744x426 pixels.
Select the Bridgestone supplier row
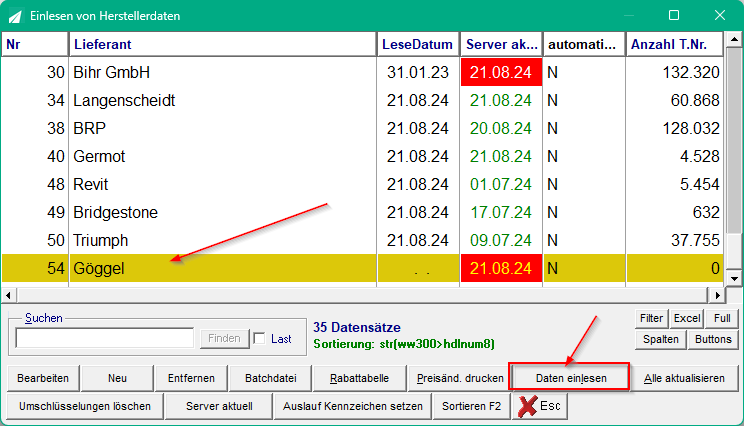pyautogui.click(x=363, y=212)
